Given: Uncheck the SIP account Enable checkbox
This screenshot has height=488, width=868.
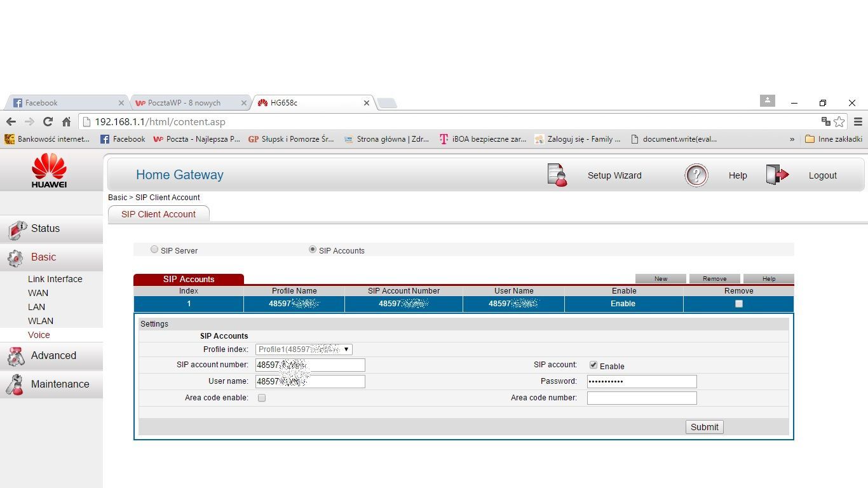Looking at the screenshot, I should point(593,365).
